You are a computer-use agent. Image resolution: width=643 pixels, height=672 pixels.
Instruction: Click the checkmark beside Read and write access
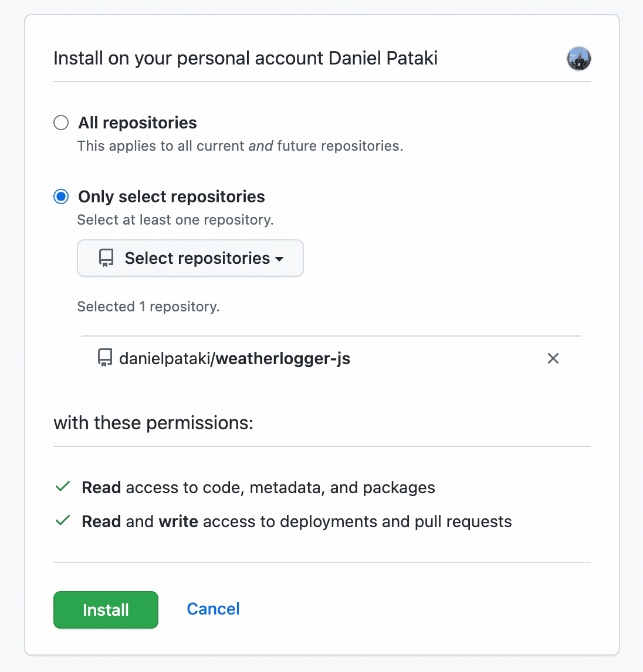[62, 521]
